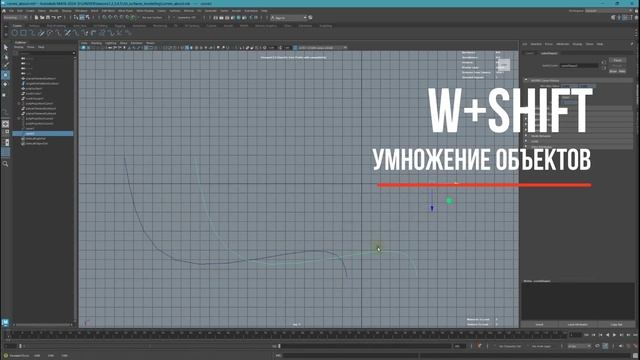Click the Copy Tab button

pyautogui.click(x=616, y=324)
